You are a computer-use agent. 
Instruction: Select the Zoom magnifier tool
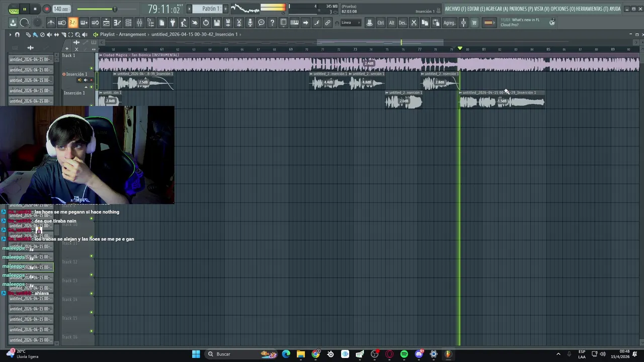point(77,34)
